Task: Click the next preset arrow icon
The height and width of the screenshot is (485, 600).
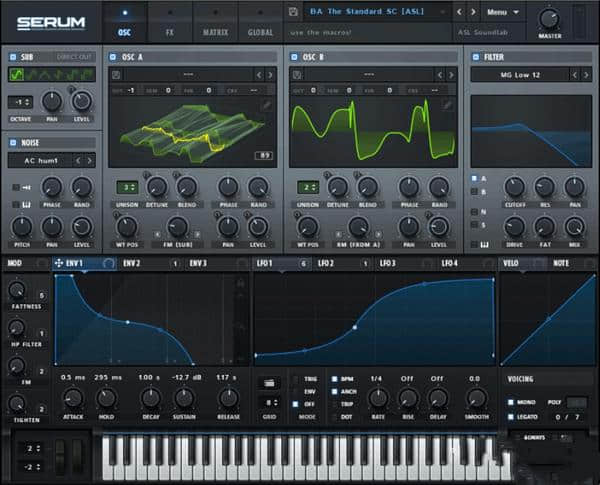Action: point(473,12)
